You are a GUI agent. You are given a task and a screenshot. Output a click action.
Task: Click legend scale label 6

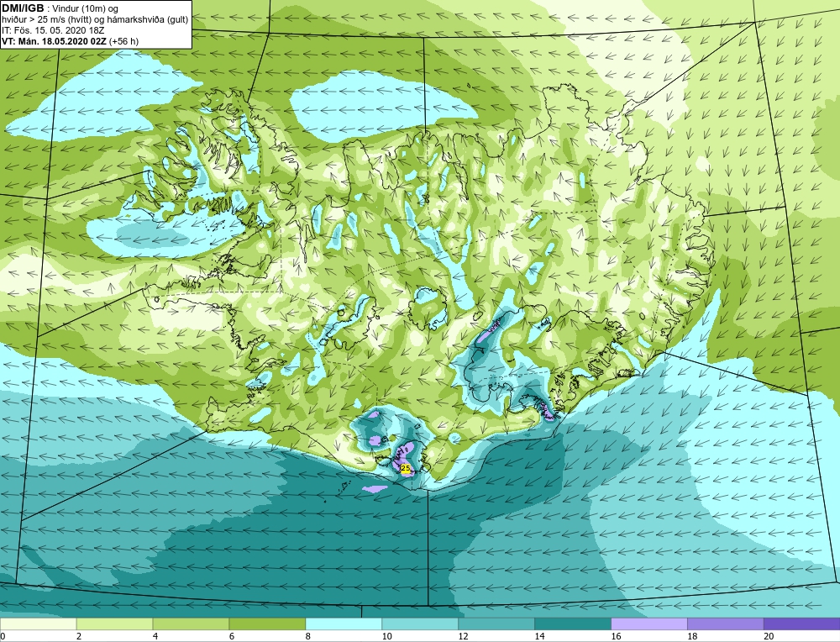[x=232, y=636]
